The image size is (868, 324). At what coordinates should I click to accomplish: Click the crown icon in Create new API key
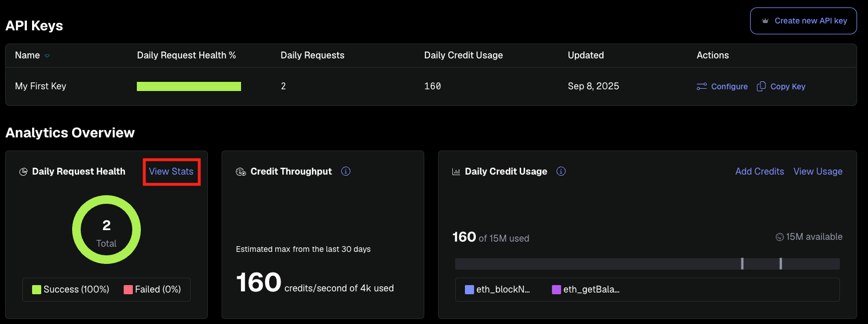pyautogui.click(x=765, y=21)
